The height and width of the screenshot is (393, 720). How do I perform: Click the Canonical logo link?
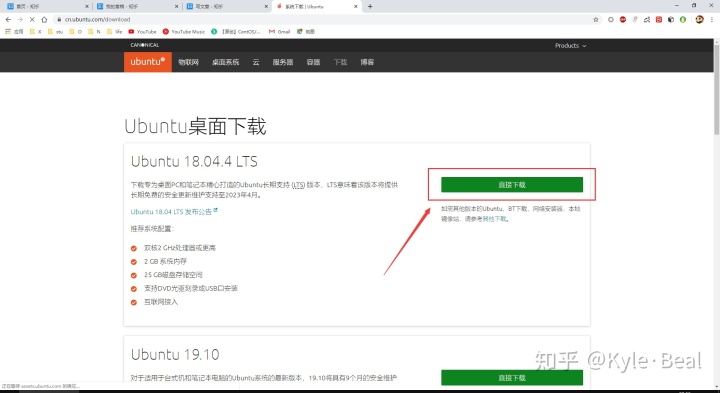click(x=145, y=45)
